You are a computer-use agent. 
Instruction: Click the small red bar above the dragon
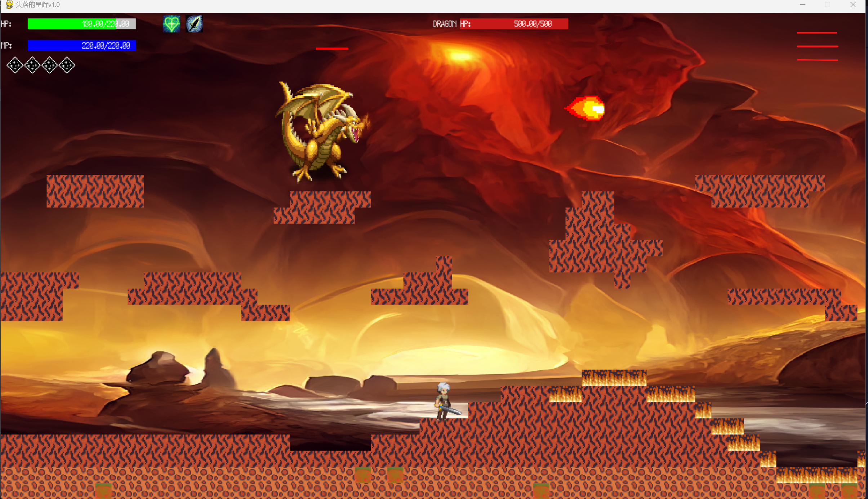tap(332, 48)
